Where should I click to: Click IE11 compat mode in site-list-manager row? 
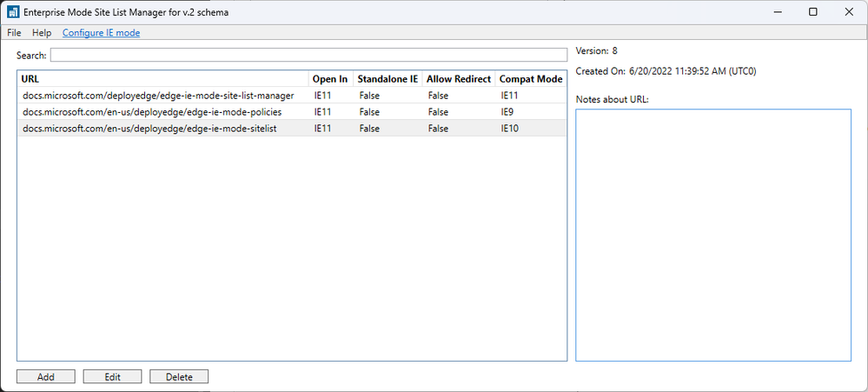tap(509, 96)
